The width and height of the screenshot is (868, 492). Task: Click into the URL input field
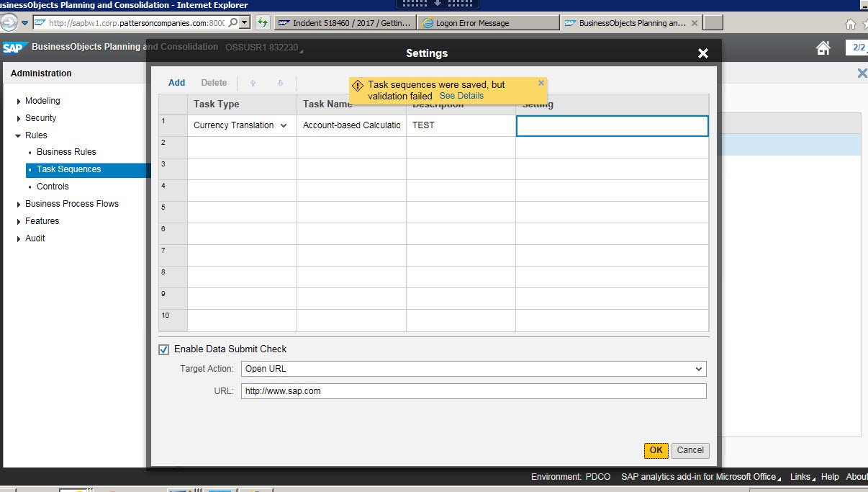[474, 391]
